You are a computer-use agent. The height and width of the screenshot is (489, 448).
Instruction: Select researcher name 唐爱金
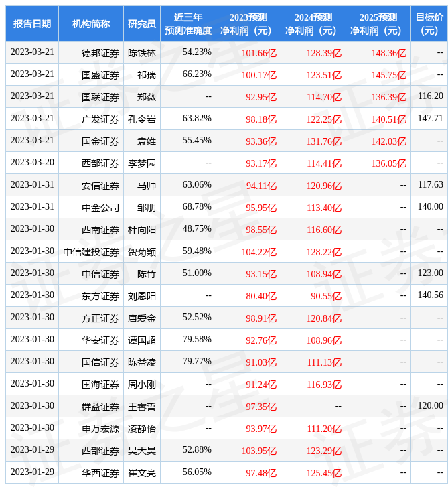click(x=142, y=318)
